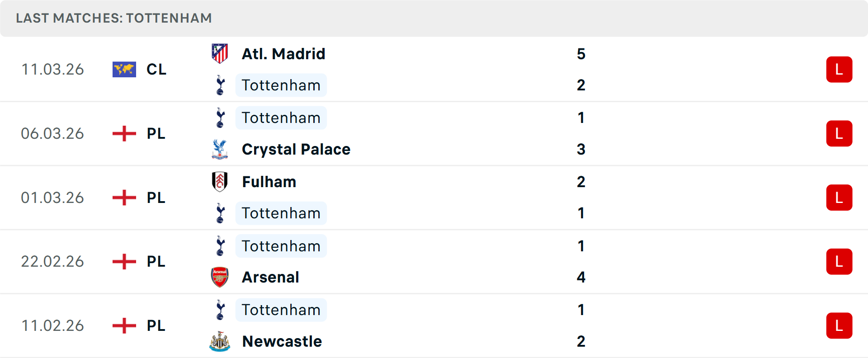
Task: Select the Arsenal cannon crest
Action: pyautogui.click(x=220, y=277)
